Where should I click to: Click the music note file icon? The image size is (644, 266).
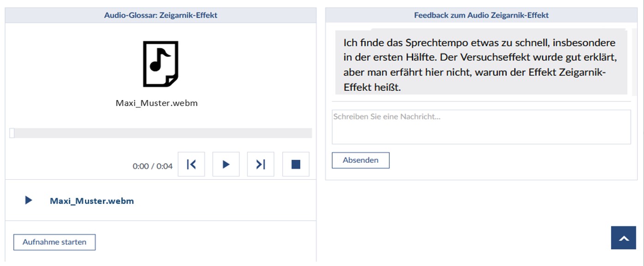(x=161, y=64)
